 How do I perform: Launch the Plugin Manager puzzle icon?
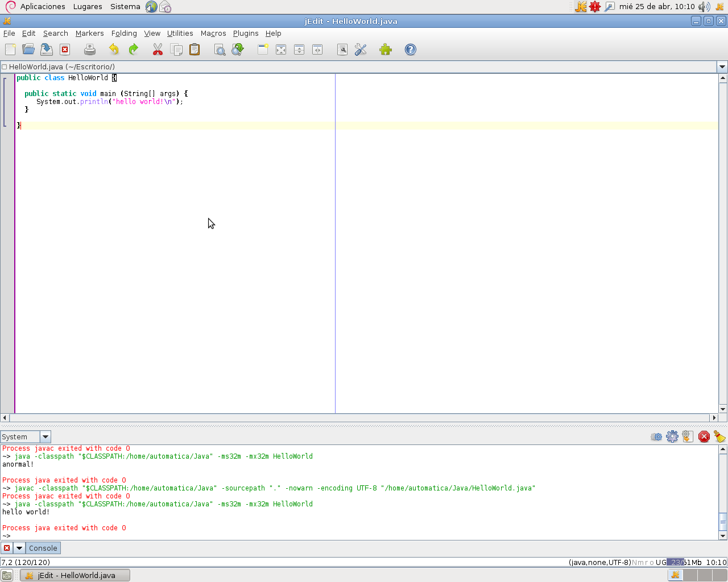386,49
